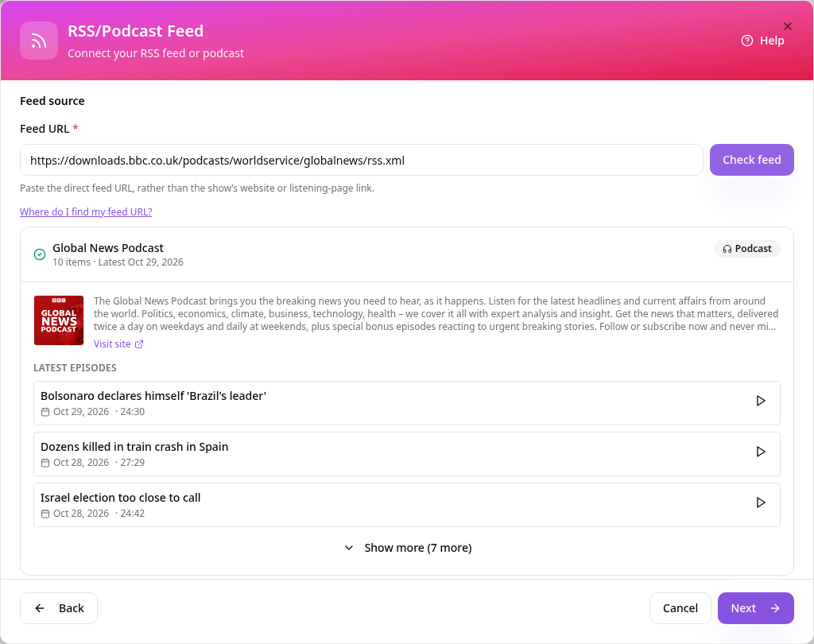Click '10 items · Latest Oct 29, 2026' text
The height and width of the screenshot is (644, 814).
(x=118, y=262)
